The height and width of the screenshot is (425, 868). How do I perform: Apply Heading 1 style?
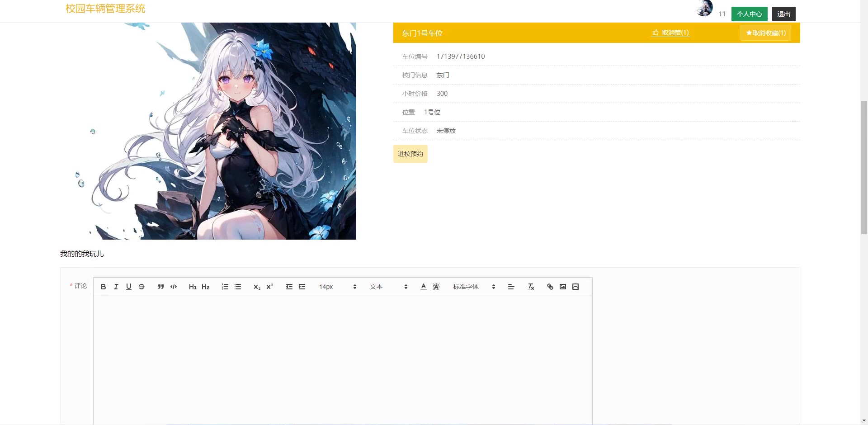click(193, 287)
